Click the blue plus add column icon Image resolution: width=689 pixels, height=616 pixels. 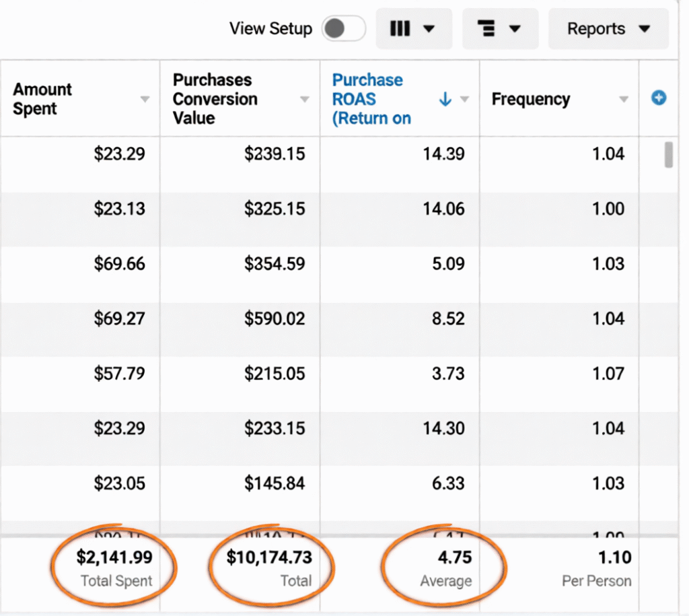click(x=659, y=98)
